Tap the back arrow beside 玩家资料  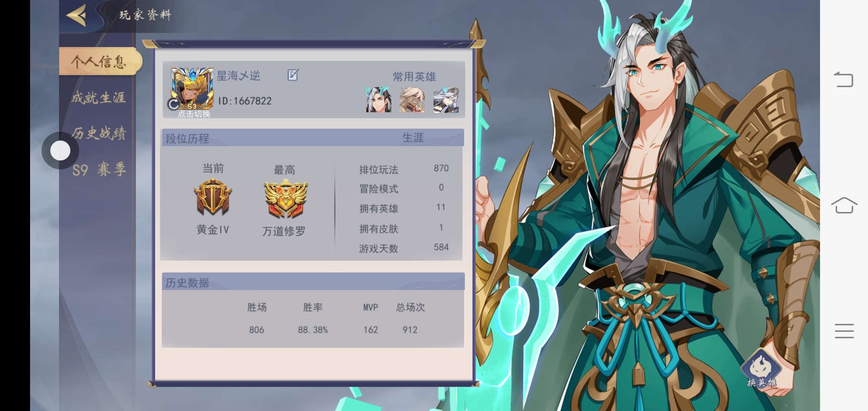pyautogui.click(x=76, y=15)
